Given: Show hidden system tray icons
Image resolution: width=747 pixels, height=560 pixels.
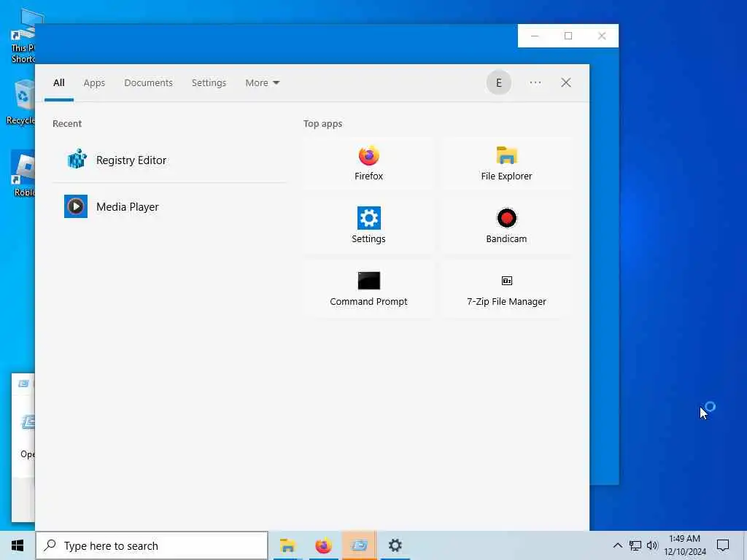Looking at the screenshot, I should coord(617,545).
